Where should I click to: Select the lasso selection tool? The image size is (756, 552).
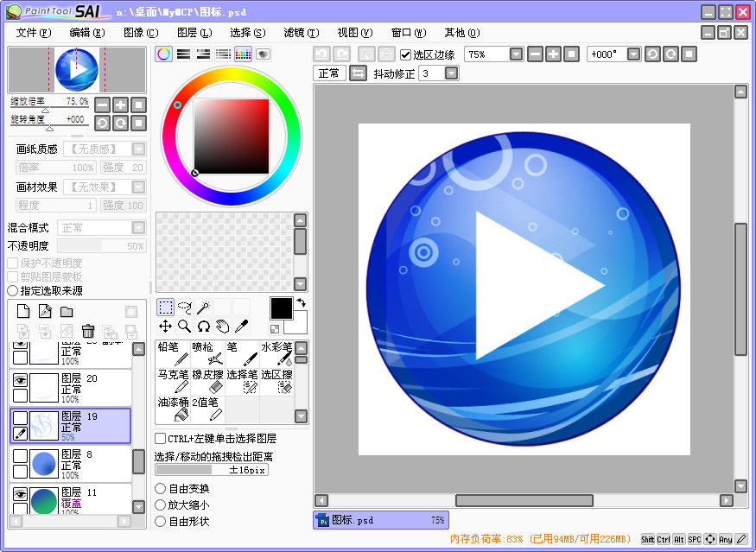185,307
